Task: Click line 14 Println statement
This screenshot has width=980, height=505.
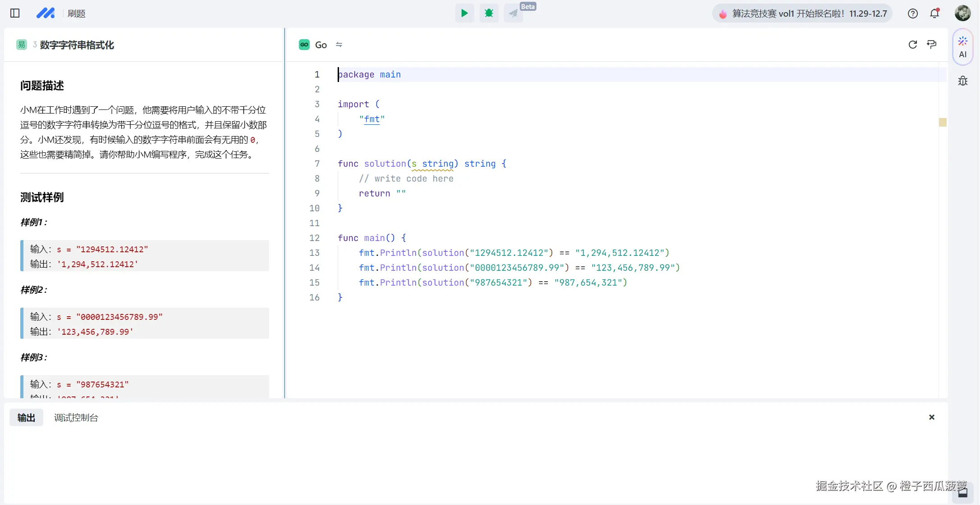Action: coord(519,268)
